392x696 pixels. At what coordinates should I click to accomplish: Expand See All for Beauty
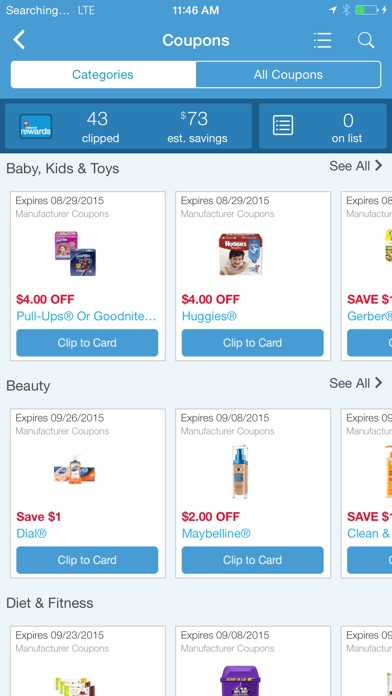[356, 383]
